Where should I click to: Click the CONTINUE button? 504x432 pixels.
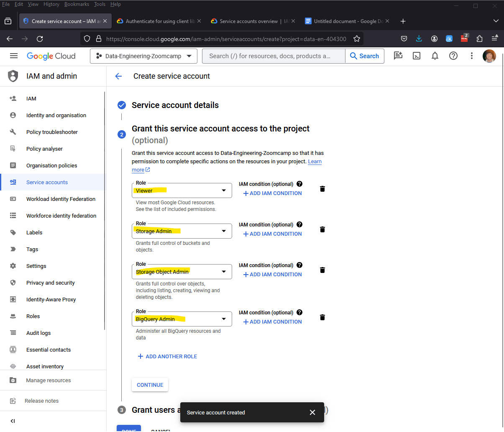(x=150, y=385)
